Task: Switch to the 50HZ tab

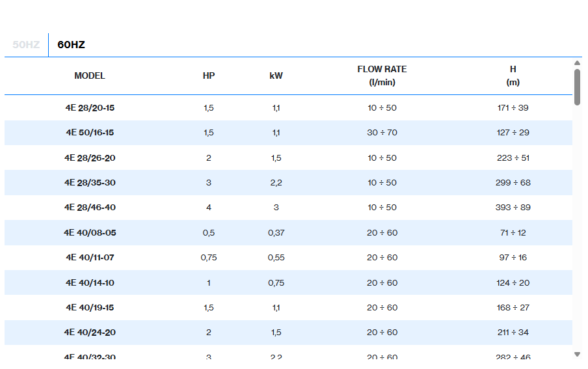Action: pyautogui.click(x=26, y=45)
